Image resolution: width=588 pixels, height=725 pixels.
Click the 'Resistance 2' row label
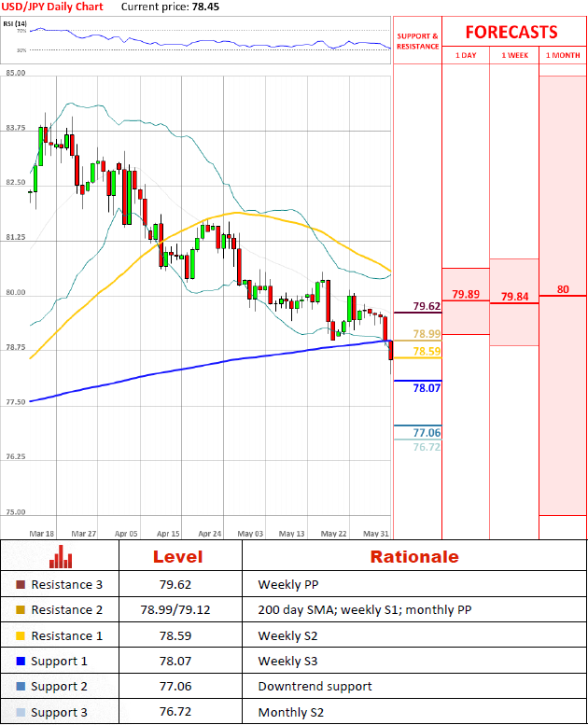[66, 610]
